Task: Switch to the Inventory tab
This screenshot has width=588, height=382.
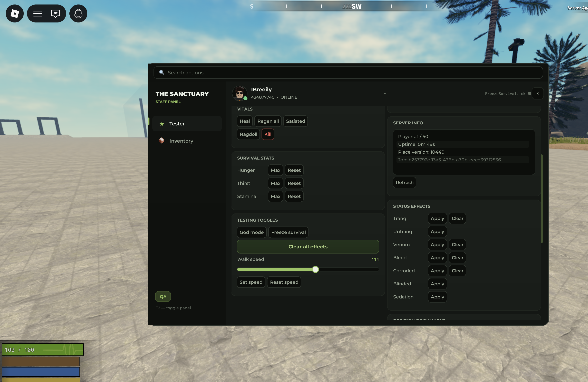Action: (187, 141)
